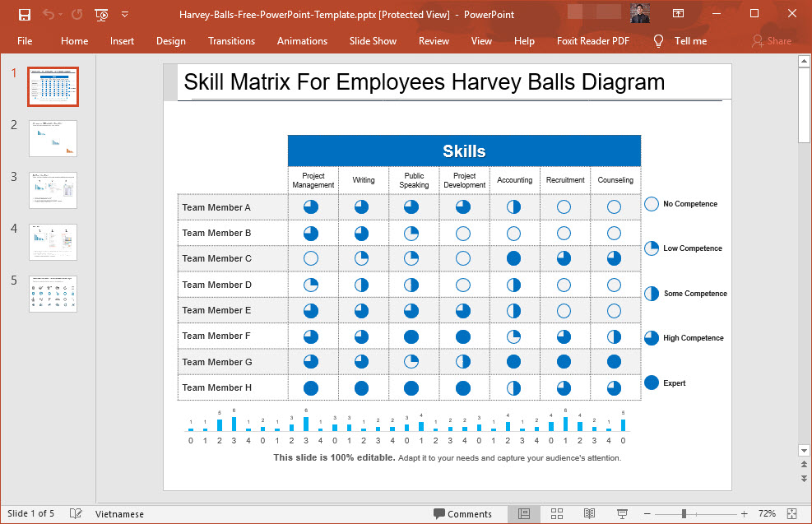Open the Ribbon Display Options
The width and height of the screenshot is (812, 524).
pos(678,15)
